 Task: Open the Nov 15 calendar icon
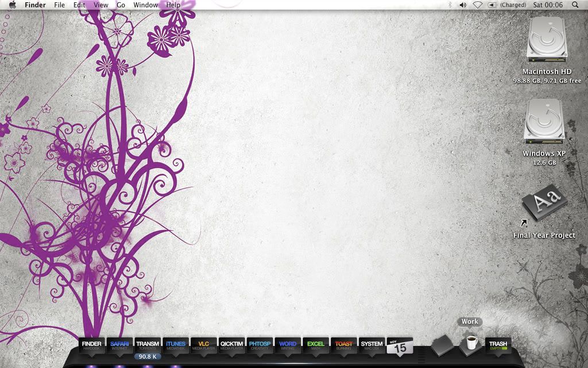400,346
